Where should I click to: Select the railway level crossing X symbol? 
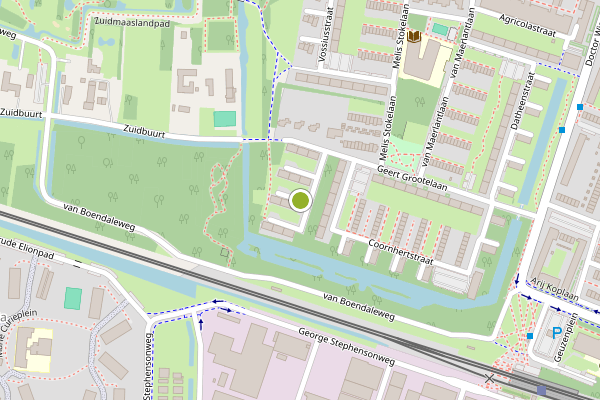pos(489,379)
